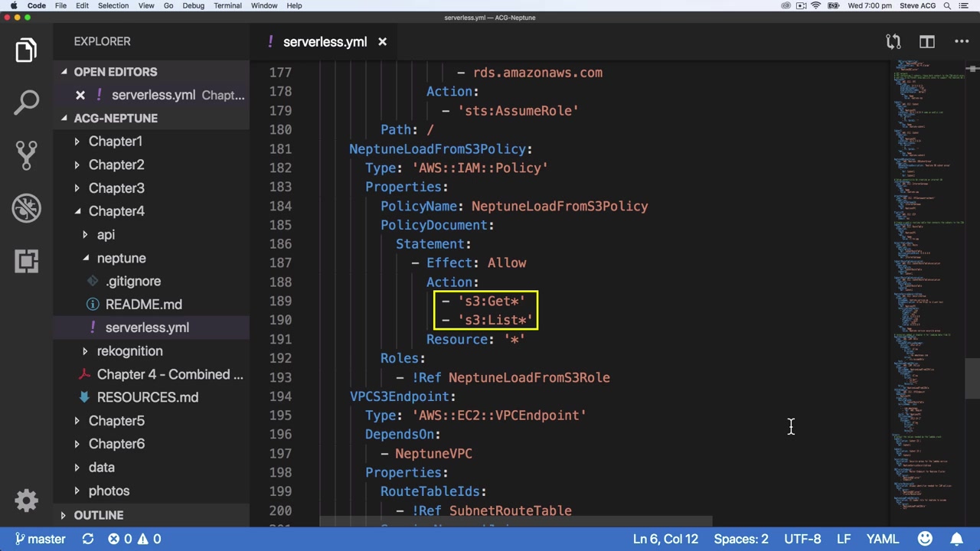Open the Debug menu
This screenshot has height=551, width=980.
coord(194,5)
